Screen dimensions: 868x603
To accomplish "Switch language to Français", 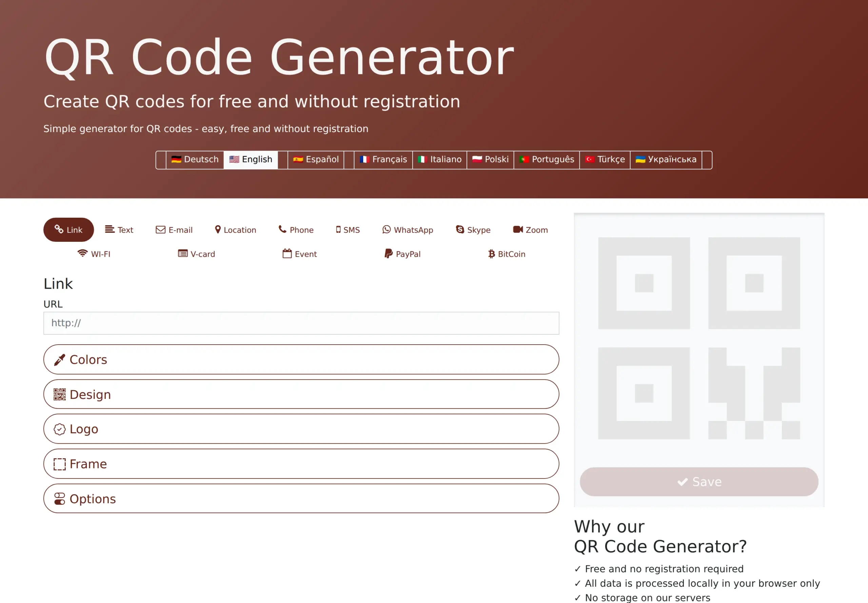I will click(383, 159).
